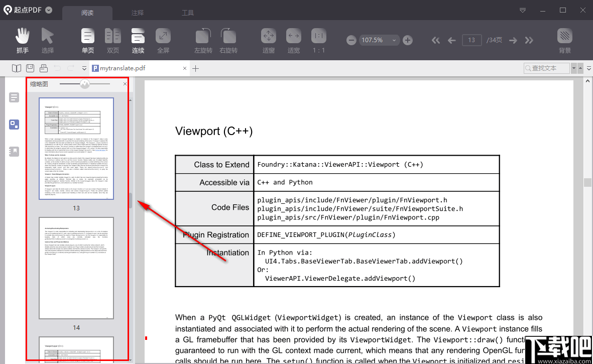This screenshot has width=593, height=364.
Task: Click the document vertical scrollbar thumb
Action: tap(587, 182)
